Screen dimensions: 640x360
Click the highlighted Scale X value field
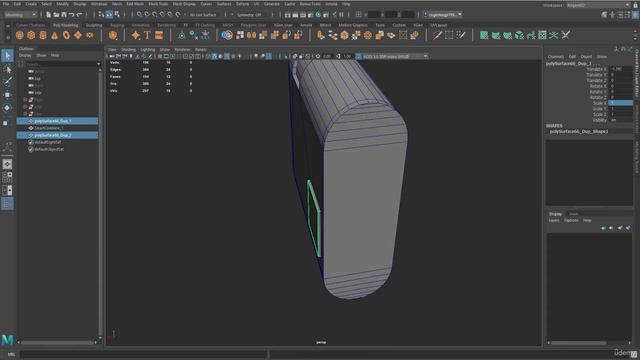coord(621,103)
